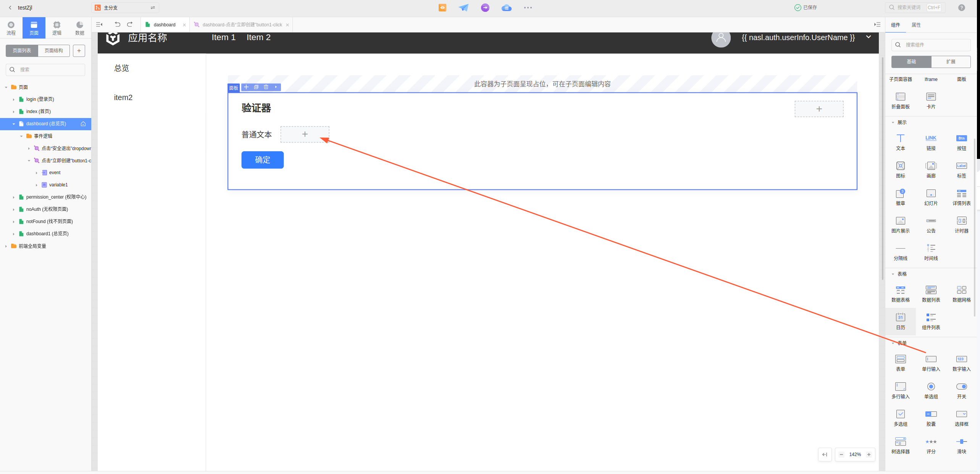The image size is (980, 474).
Task: Add a new page with plus button
Action: point(79,50)
